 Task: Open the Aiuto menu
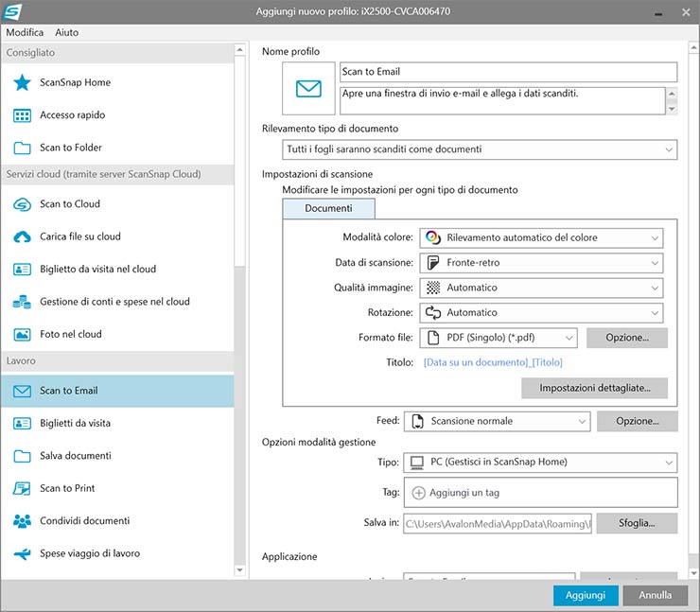(66, 32)
